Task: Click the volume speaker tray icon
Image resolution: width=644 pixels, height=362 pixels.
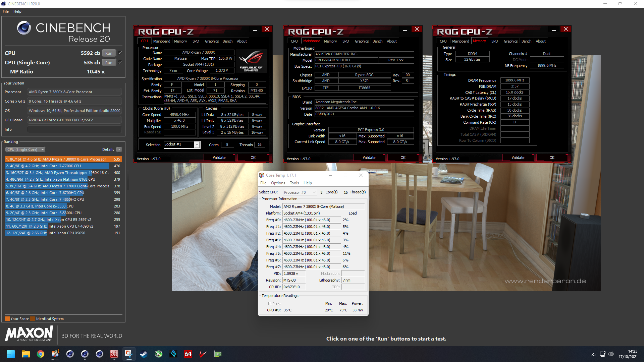Action: coord(611,354)
